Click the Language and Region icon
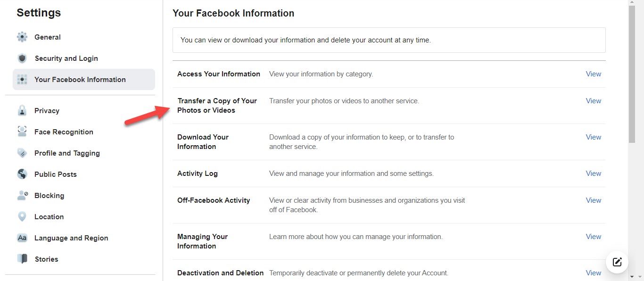 tap(22, 238)
